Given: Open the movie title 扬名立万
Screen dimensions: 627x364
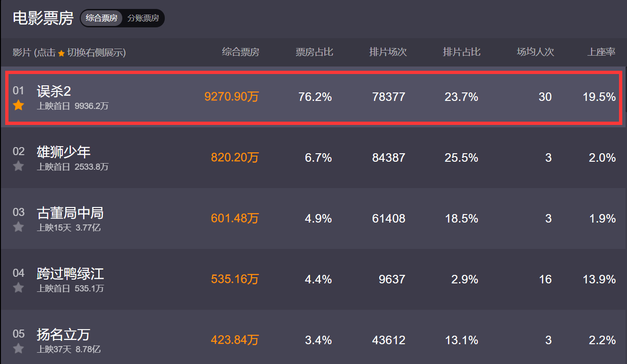Looking at the screenshot, I should (x=64, y=335).
